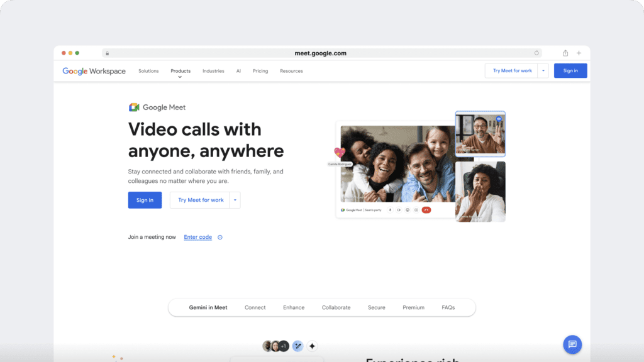This screenshot has width=644, height=362.
Task: Click the Google Meet logo next to the heading
Action: click(134, 107)
